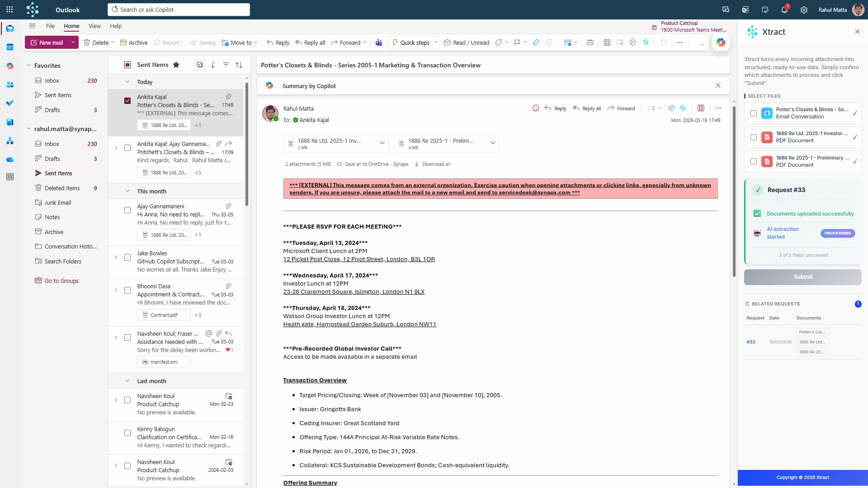
Task: Check the Email Conversation file checkbox
Action: [753, 113]
